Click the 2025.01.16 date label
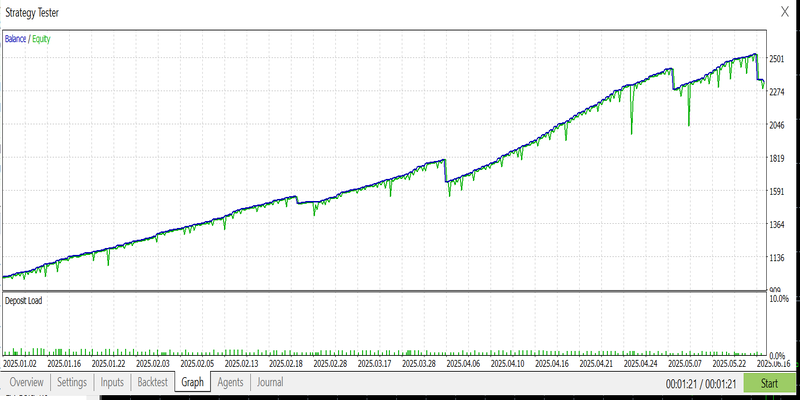The height and width of the screenshot is (400, 800). pyautogui.click(x=64, y=364)
